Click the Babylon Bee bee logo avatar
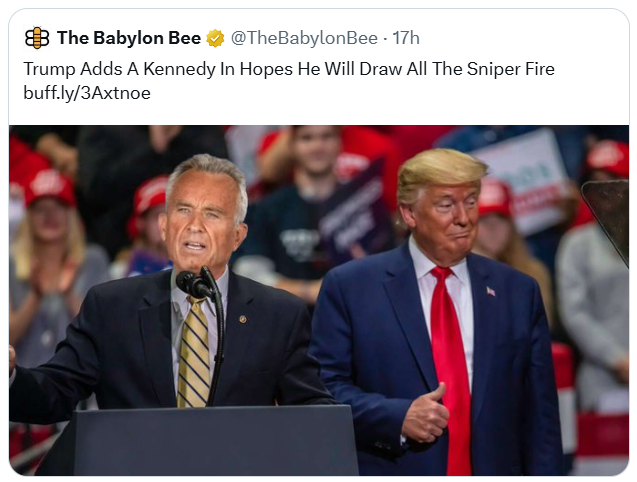The height and width of the screenshot is (482, 637). (37, 38)
